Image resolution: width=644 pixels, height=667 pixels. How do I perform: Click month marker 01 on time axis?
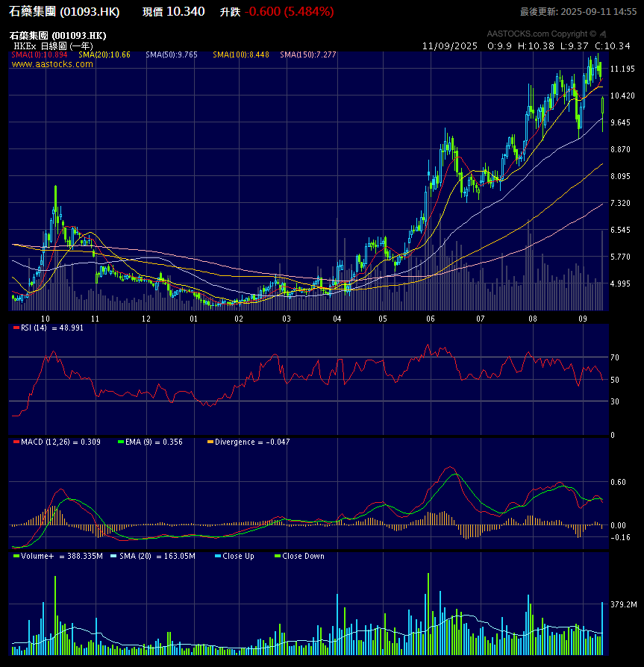[193, 319]
